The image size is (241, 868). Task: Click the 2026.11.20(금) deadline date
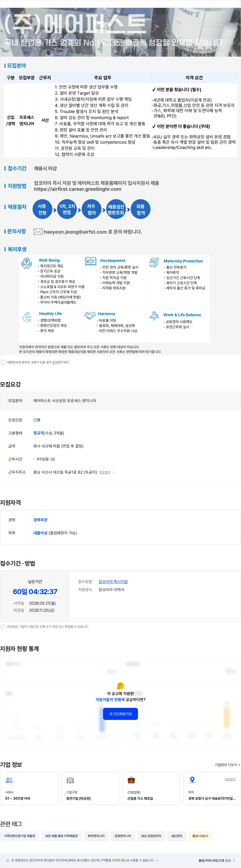tap(42, 610)
